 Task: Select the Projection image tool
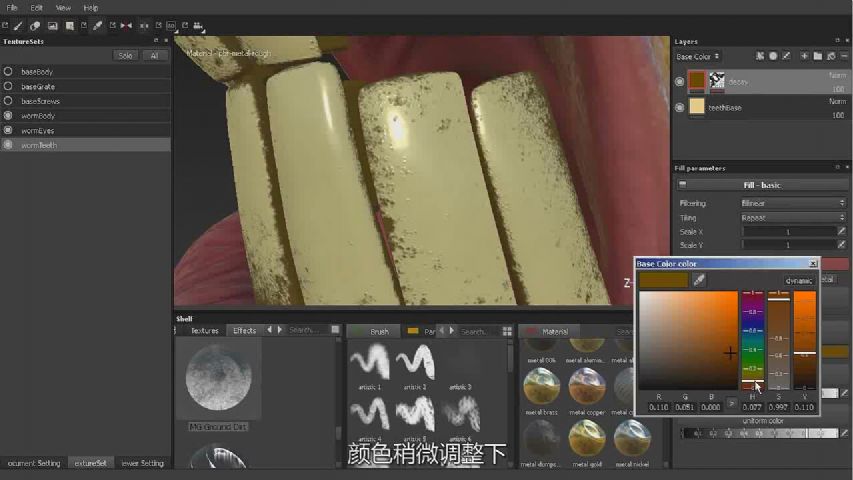coord(52,26)
